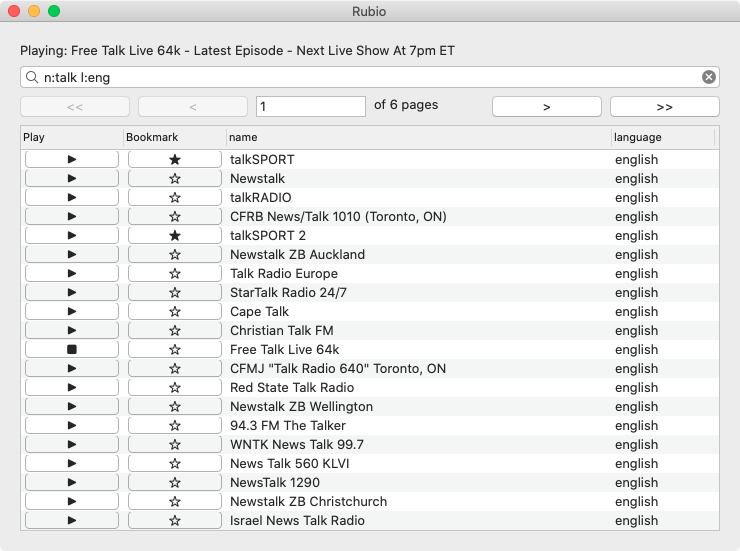The image size is (740, 551).
Task: Bookmark Newstalk ZB Auckland
Action: tap(175, 254)
